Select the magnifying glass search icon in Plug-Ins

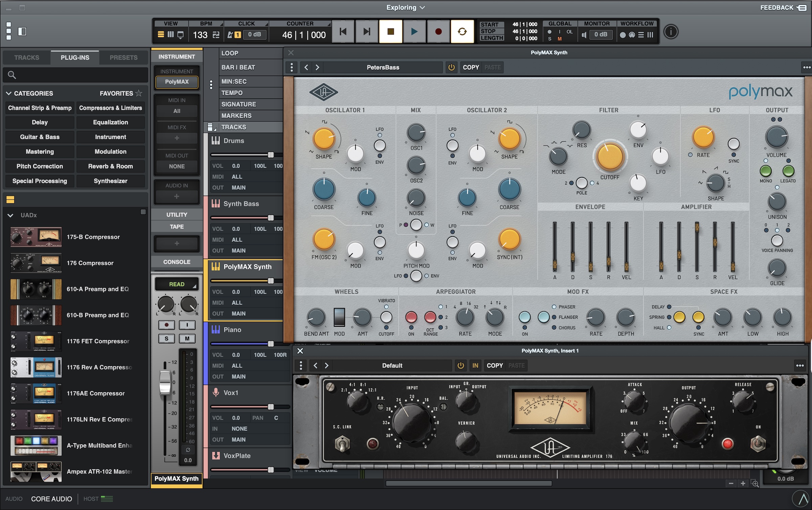tap(12, 75)
